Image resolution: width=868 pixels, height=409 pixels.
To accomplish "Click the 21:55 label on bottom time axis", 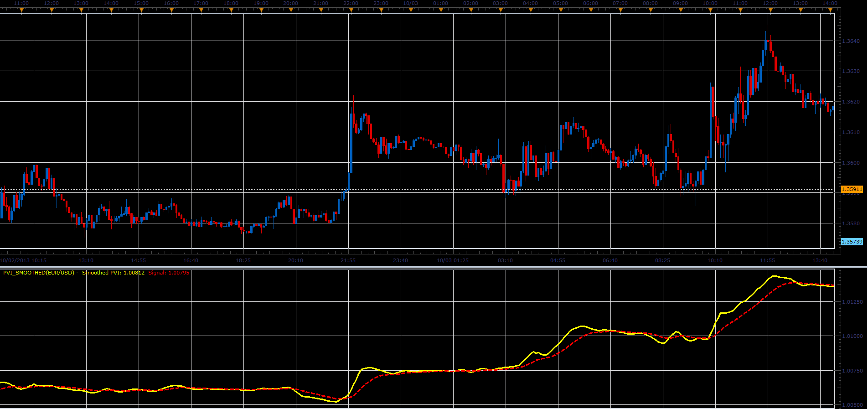I will click(348, 260).
